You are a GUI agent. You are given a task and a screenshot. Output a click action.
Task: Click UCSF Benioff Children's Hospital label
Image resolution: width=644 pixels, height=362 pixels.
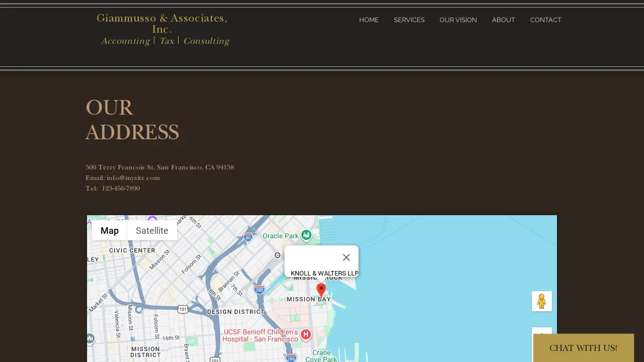[x=261, y=335]
